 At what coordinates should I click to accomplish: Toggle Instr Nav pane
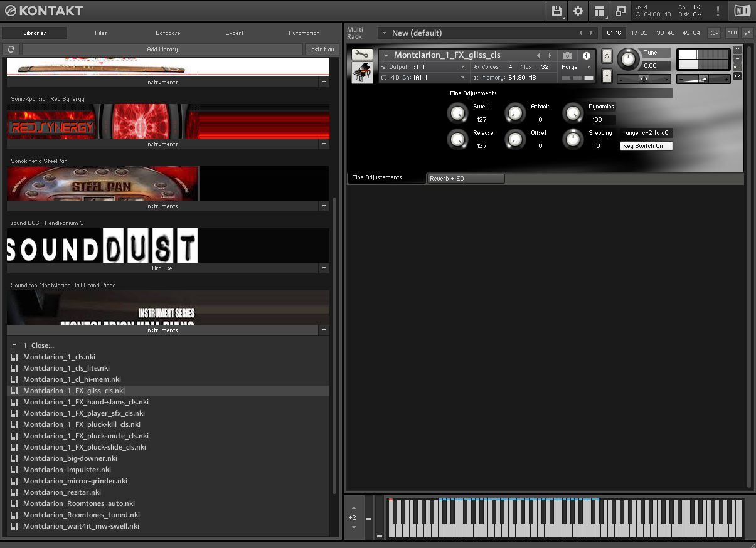pos(322,49)
